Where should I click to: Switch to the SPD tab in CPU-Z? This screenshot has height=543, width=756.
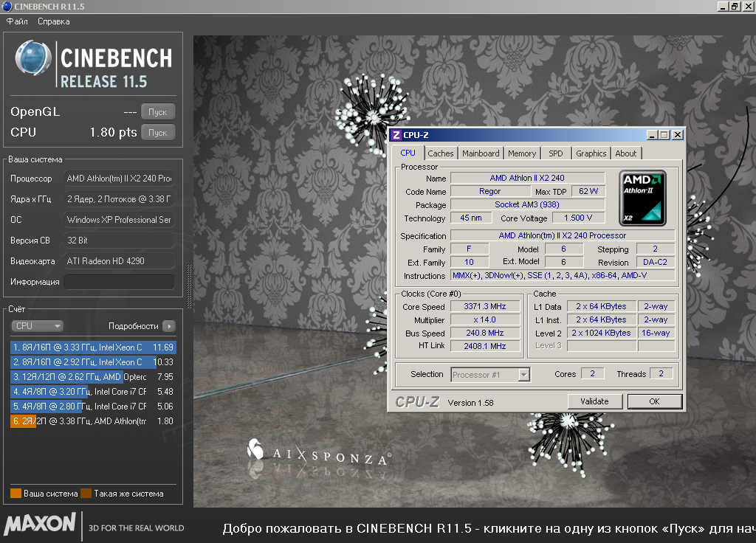(x=555, y=153)
